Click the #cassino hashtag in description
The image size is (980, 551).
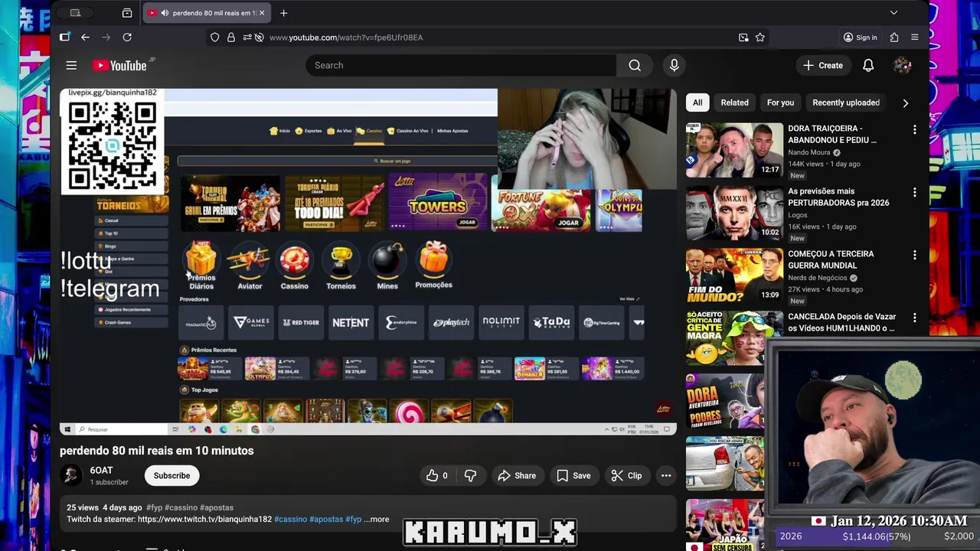(290, 519)
